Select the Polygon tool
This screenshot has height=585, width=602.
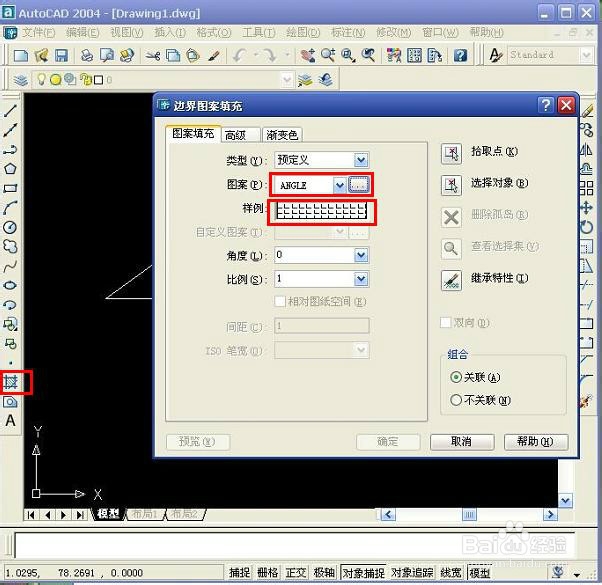[x=10, y=169]
